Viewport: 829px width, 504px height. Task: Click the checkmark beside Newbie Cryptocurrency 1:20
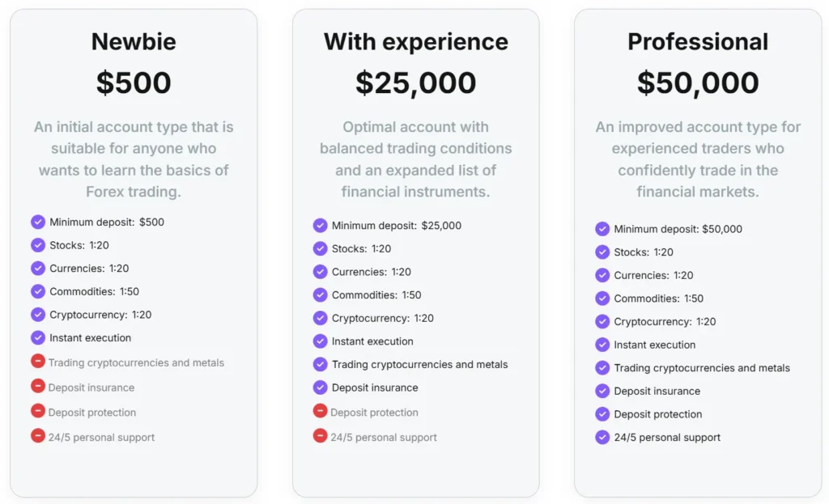(38, 315)
